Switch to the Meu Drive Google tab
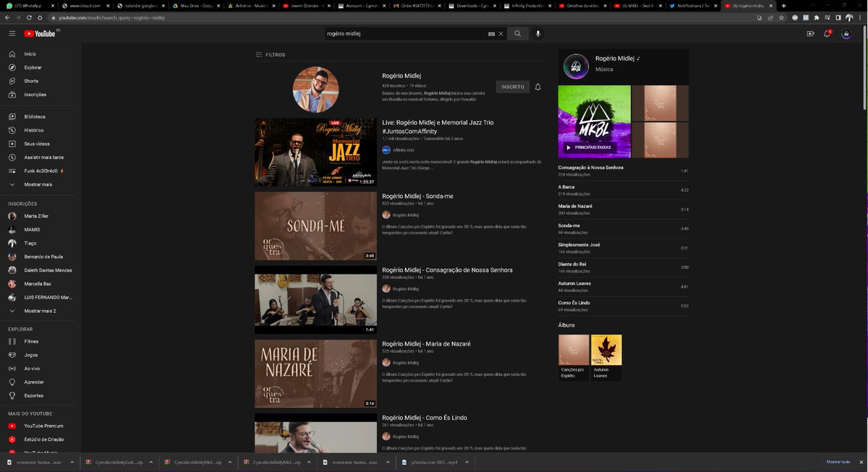 [x=197, y=5]
